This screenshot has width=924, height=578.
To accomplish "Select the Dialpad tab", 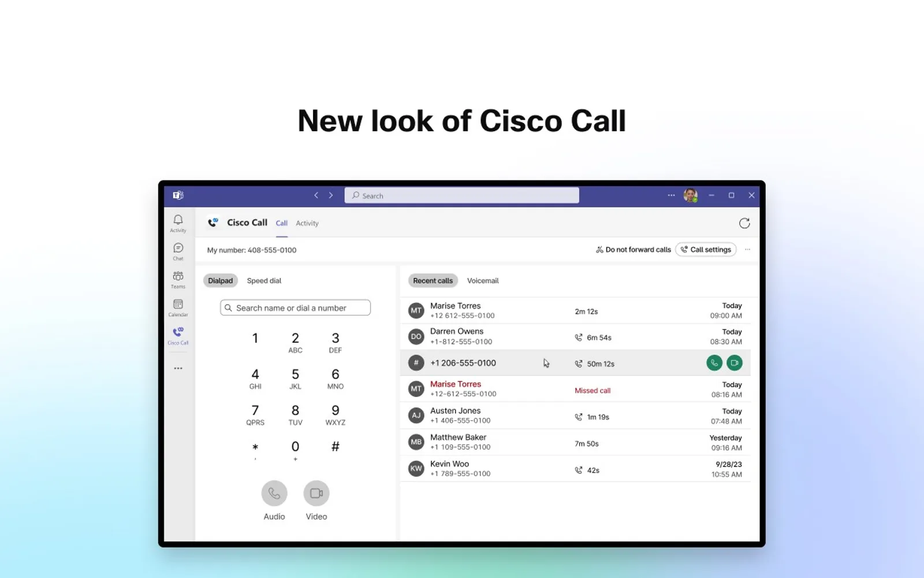I will (x=221, y=281).
